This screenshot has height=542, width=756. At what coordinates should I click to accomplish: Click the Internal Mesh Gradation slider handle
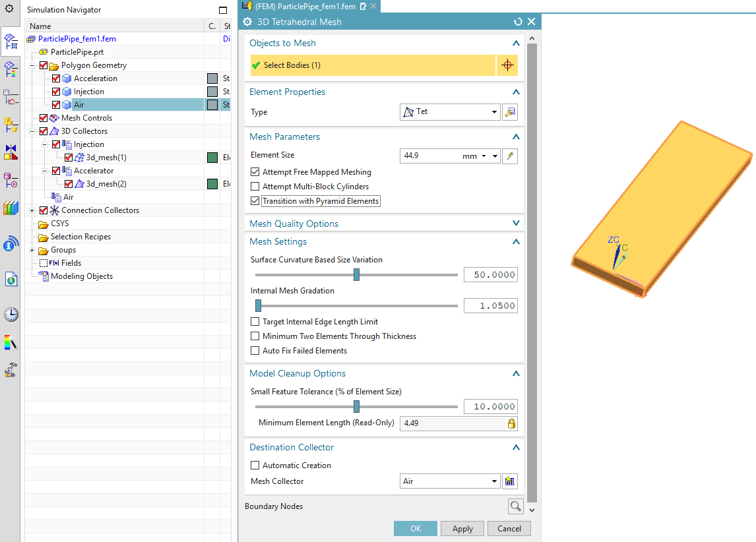pos(258,305)
